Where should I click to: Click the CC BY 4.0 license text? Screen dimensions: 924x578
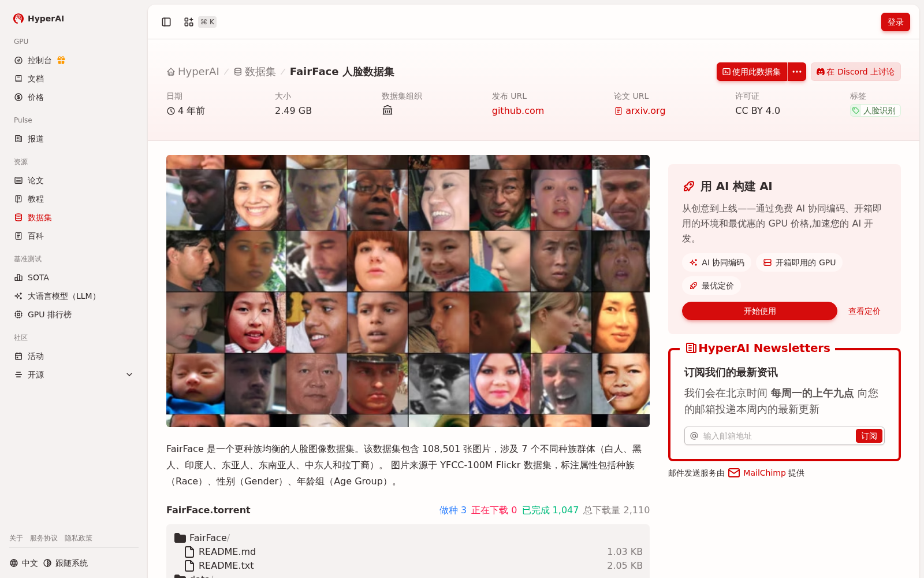point(758,110)
